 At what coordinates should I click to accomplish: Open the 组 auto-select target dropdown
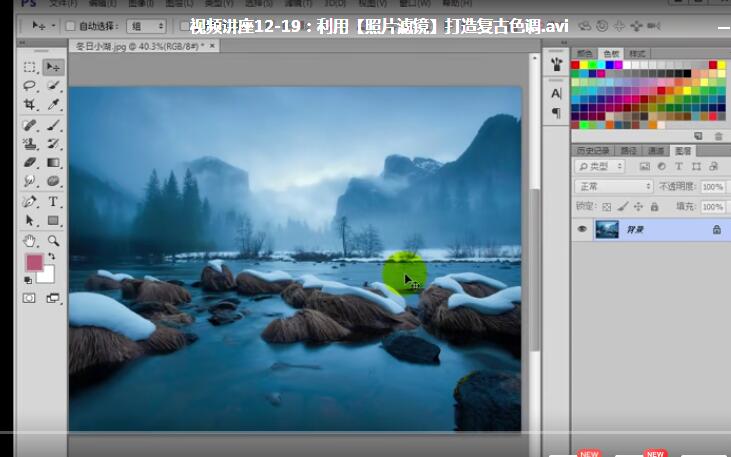click(146, 25)
